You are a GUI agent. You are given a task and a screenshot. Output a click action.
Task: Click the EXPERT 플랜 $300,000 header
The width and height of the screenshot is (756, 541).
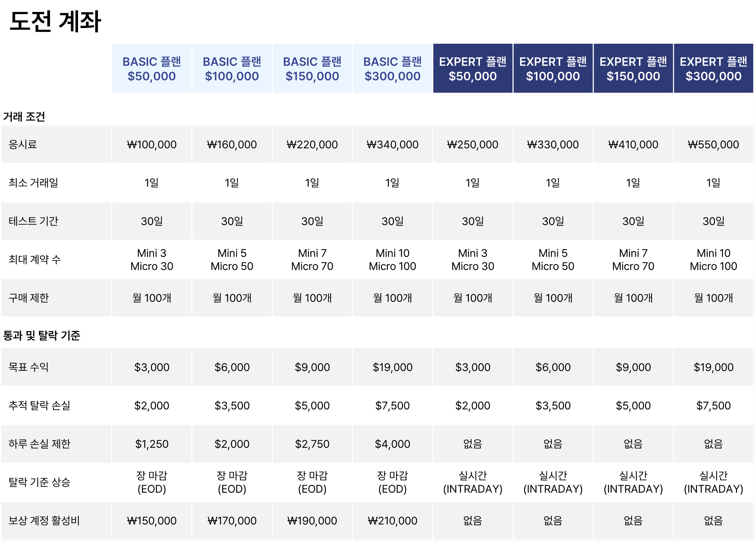pyautogui.click(x=713, y=69)
